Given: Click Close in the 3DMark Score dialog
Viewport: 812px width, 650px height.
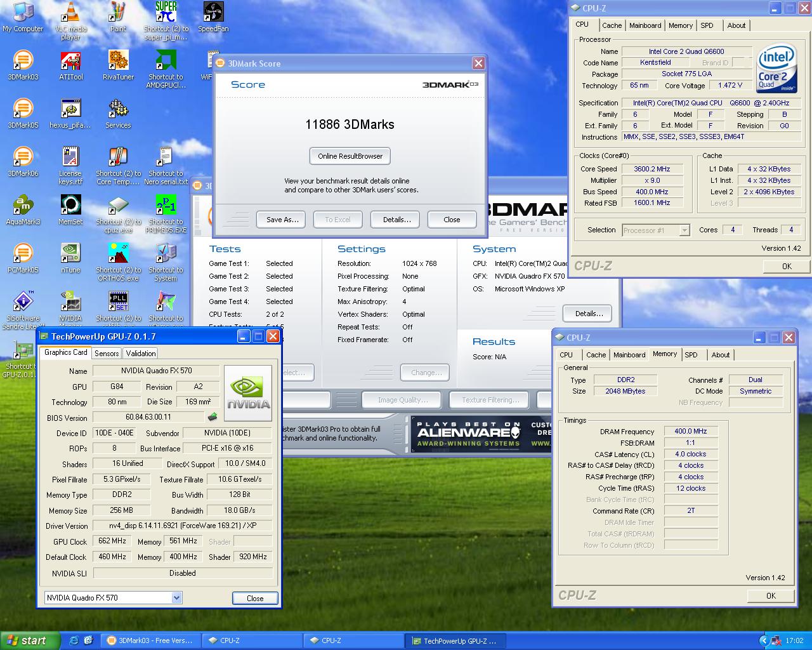Looking at the screenshot, I should (452, 220).
